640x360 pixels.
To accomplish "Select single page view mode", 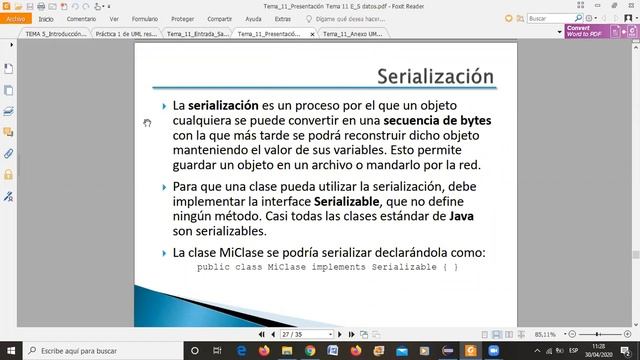I will coord(484,334).
